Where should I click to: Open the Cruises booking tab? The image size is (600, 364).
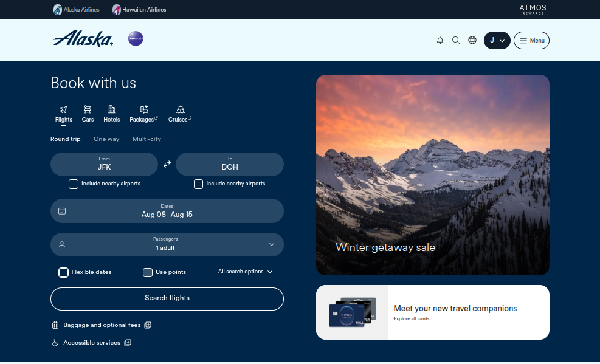click(x=180, y=114)
